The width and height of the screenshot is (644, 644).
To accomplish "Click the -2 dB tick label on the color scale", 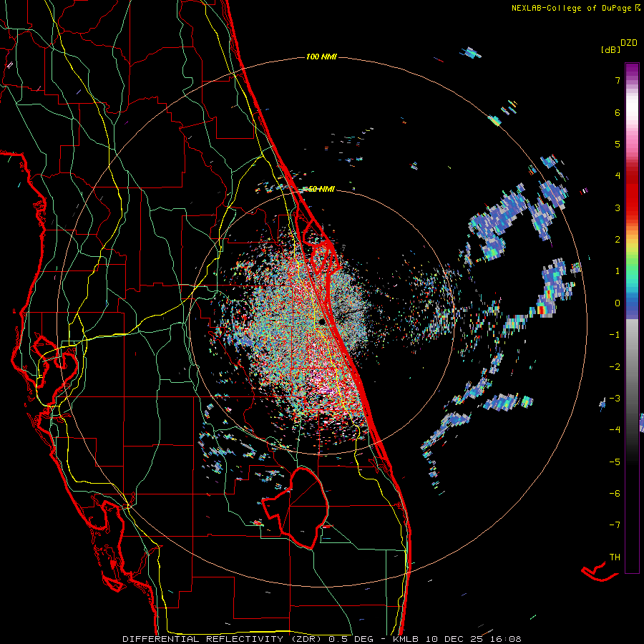I will pyautogui.click(x=615, y=367).
